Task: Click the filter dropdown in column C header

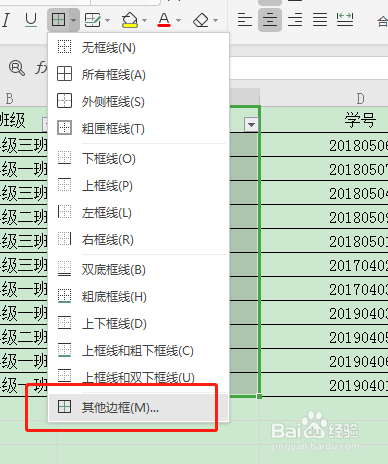Action: point(251,125)
